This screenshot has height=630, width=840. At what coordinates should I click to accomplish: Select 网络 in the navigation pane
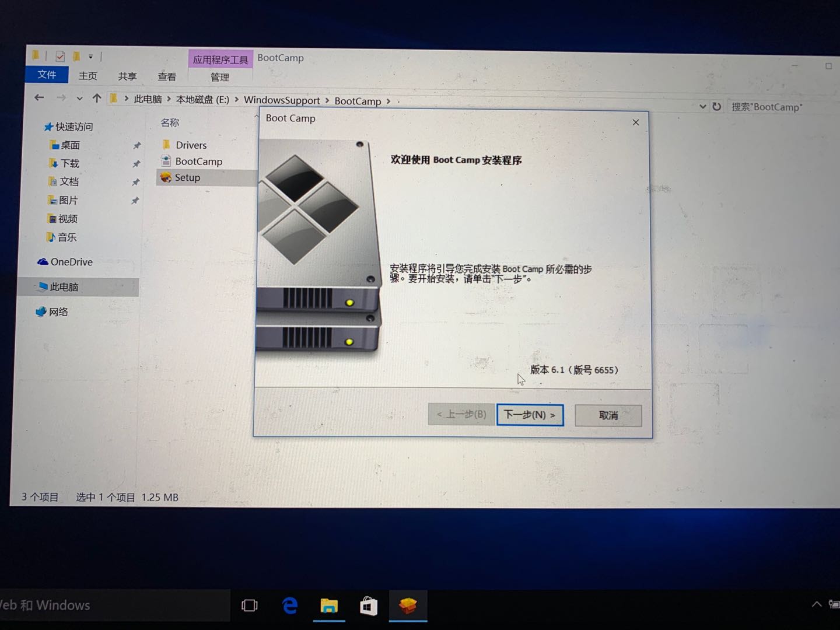[52, 312]
